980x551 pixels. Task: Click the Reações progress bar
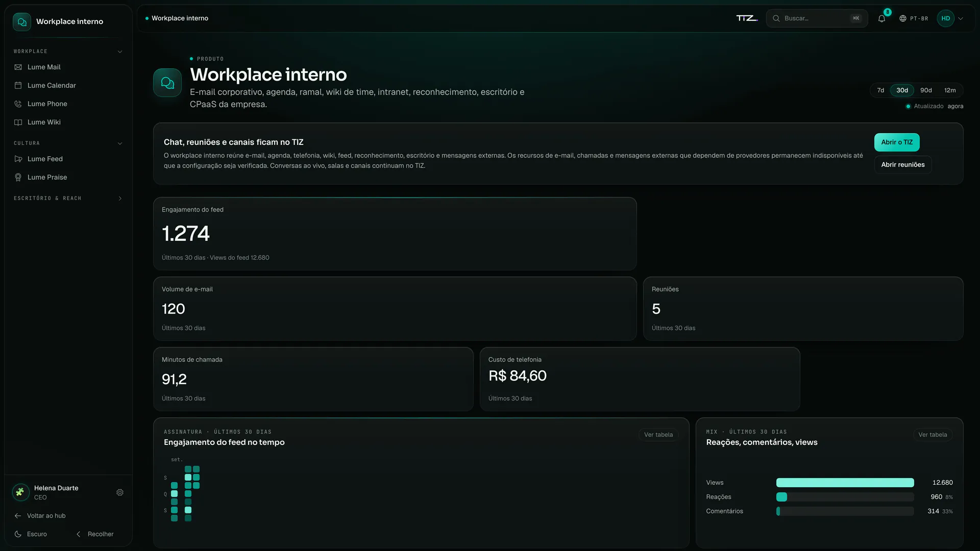(x=845, y=497)
